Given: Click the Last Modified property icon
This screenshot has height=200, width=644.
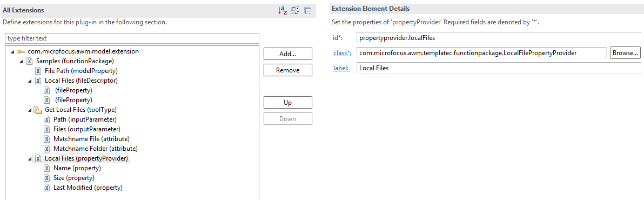Looking at the screenshot, I should coord(47,188).
